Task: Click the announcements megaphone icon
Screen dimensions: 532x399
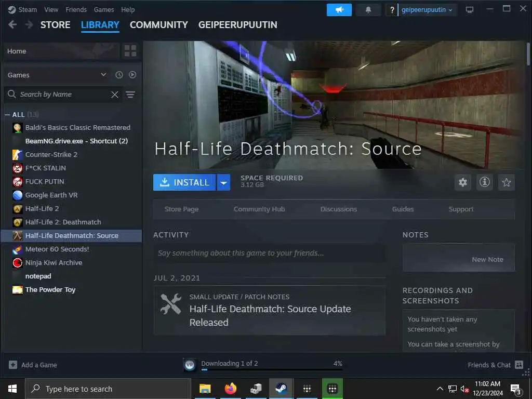Action: (339, 10)
